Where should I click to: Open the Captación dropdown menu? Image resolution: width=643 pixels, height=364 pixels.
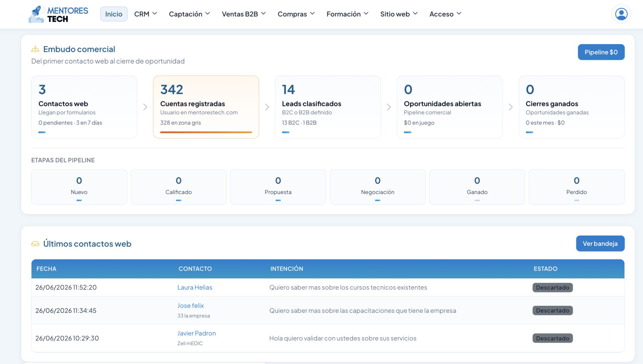tap(190, 14)
